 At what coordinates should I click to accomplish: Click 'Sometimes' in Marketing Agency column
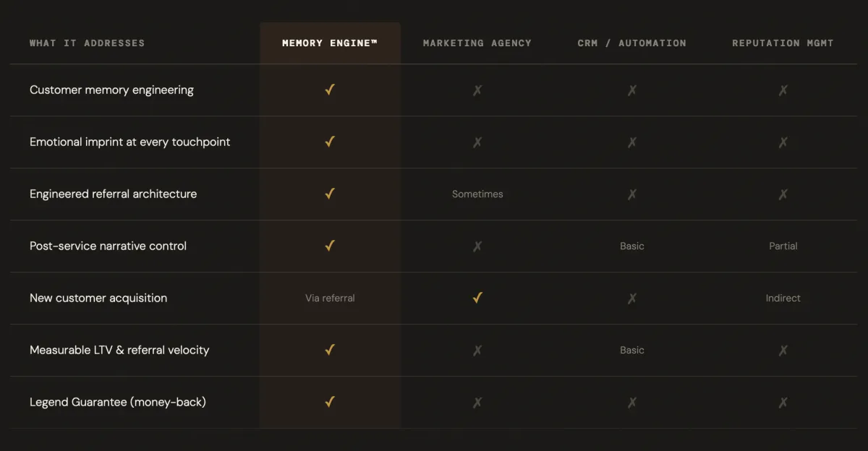(x=477, y=194)
